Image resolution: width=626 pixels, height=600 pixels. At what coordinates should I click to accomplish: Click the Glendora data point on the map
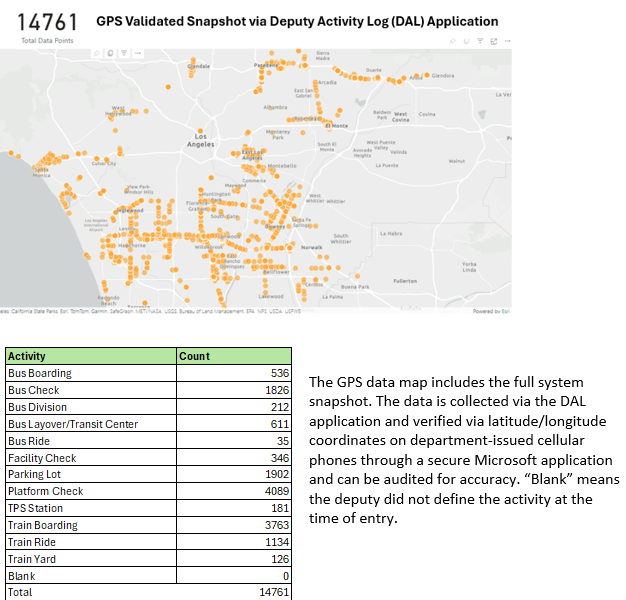(429, 75)
